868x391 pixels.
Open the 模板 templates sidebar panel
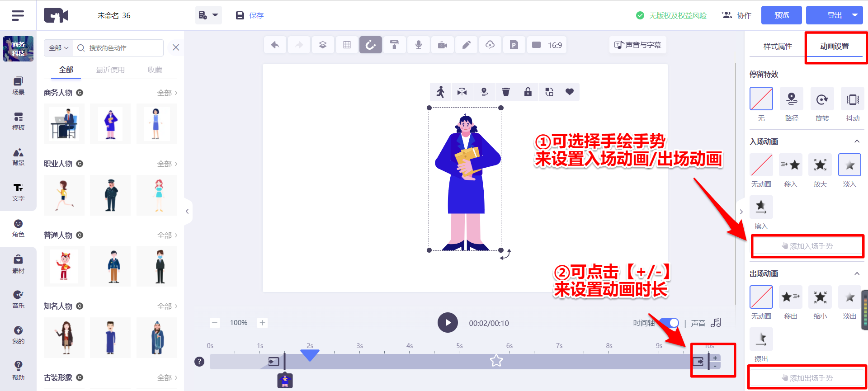[x=18, y=122]
